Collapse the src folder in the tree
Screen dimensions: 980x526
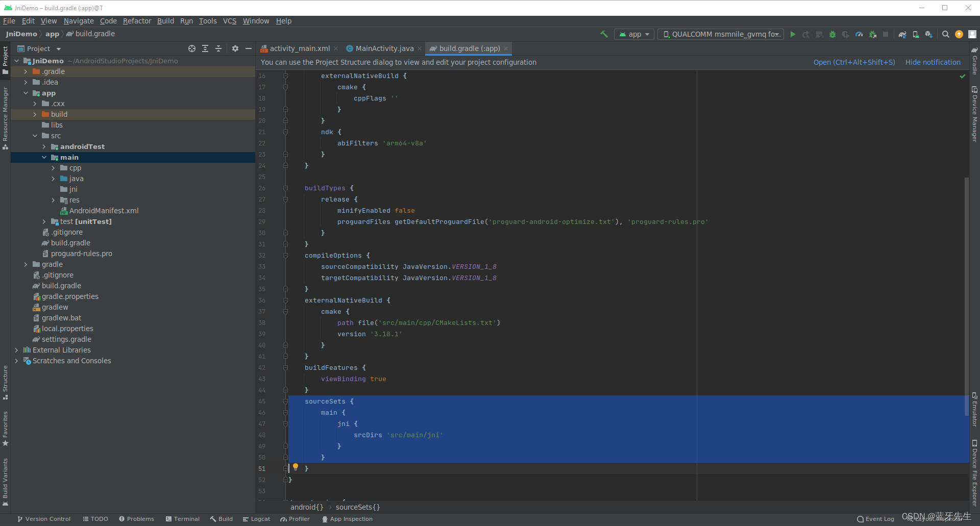coord(35,136)
